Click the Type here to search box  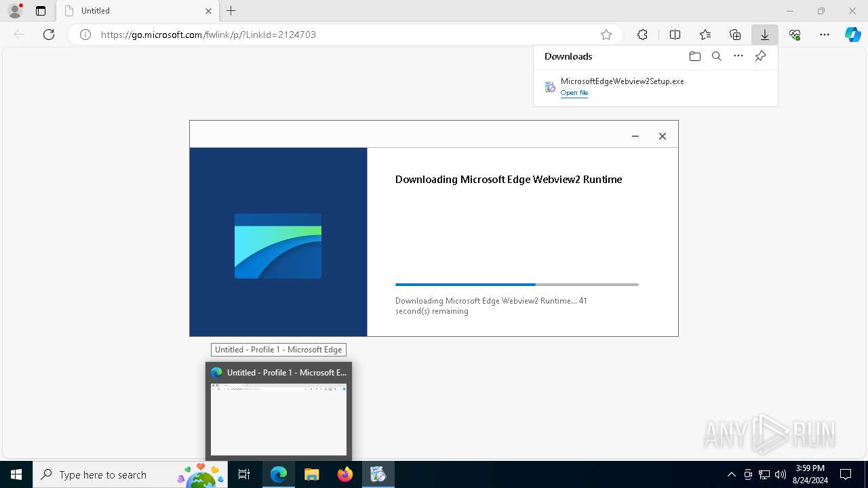click(x=130, y=474)
